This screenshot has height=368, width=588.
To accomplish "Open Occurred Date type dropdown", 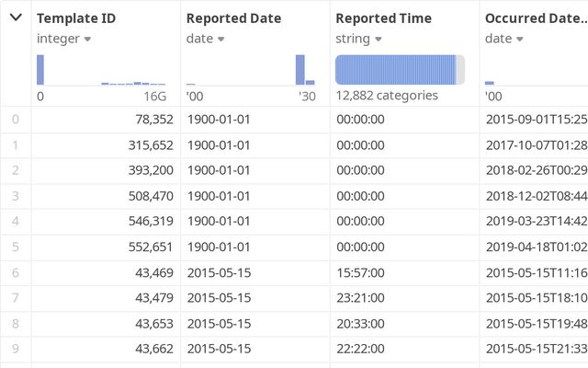I will tap(519, 39).
